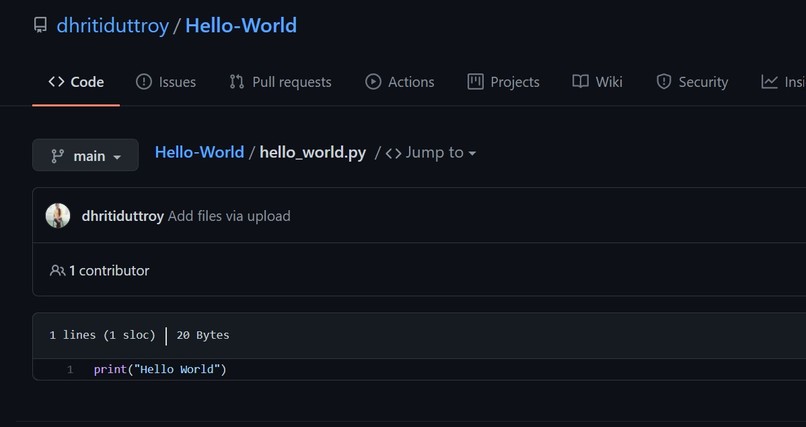Click the Hello-World breadcrumb link
Viewport: 806px width, 427px height.
199,153
